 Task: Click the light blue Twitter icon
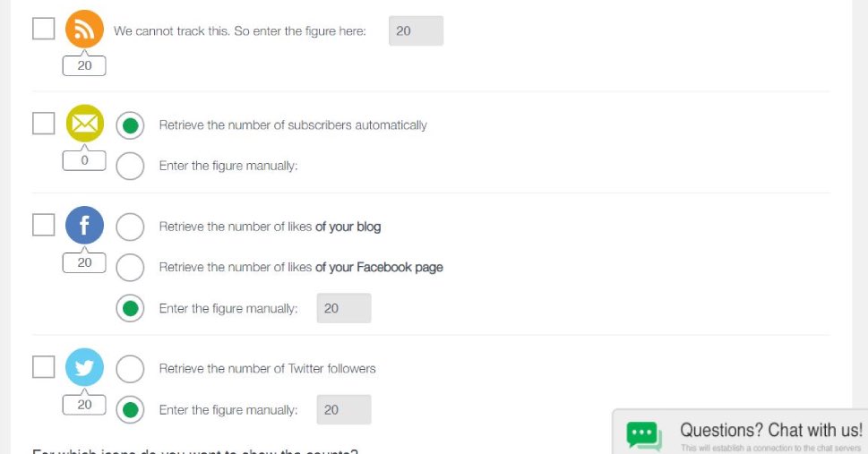(85, 367)
